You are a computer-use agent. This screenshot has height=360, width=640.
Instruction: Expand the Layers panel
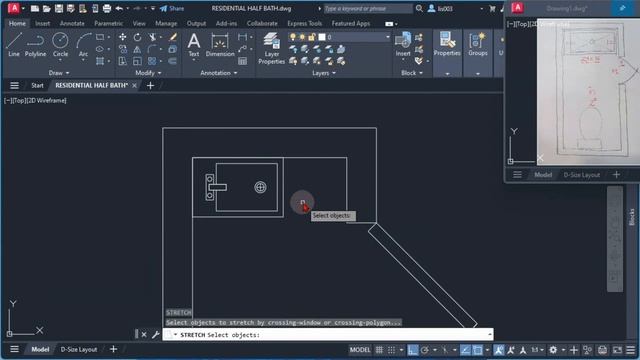(324, 73)
